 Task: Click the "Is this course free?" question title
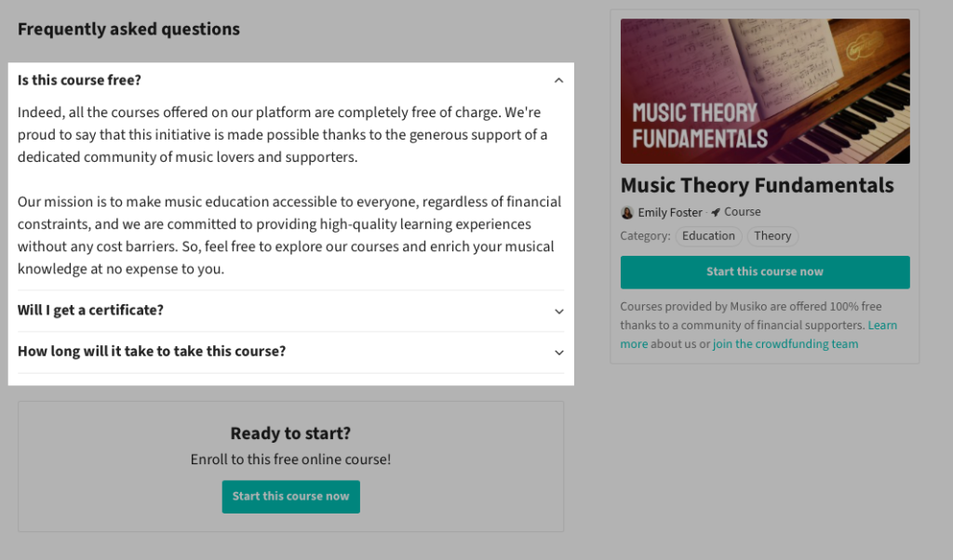point(79,80)
